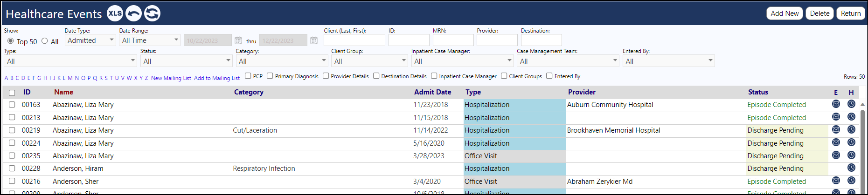The image size is (868, 195).
Task: Open the start date calendar picker
Action: tap(238, 40)
